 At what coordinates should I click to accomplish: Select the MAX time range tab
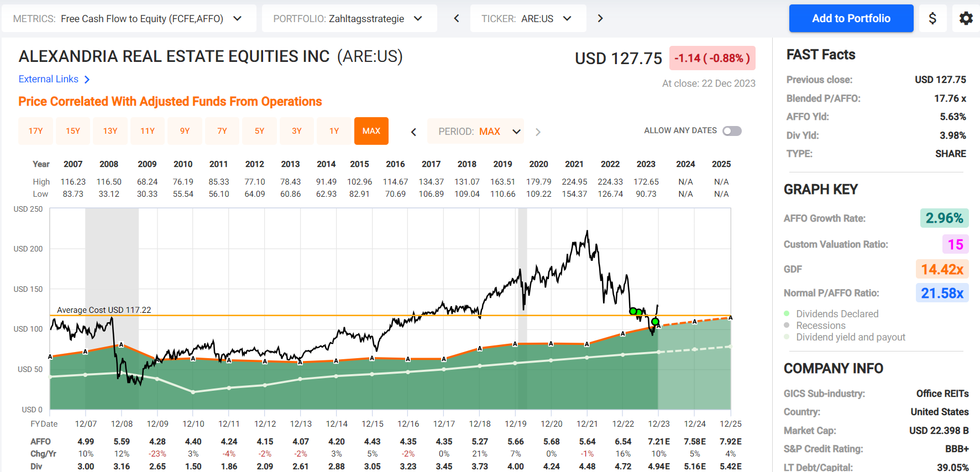(x=371, y=131)
